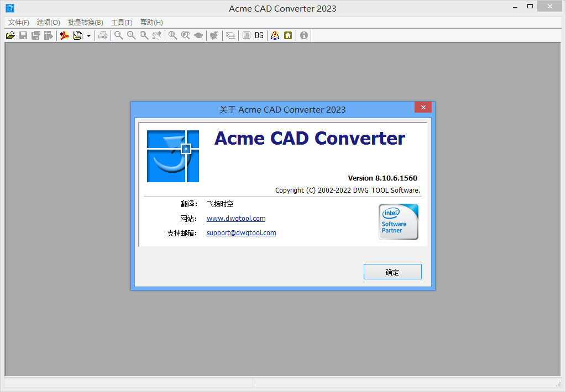Click the grid layout icon

point(247,35)
